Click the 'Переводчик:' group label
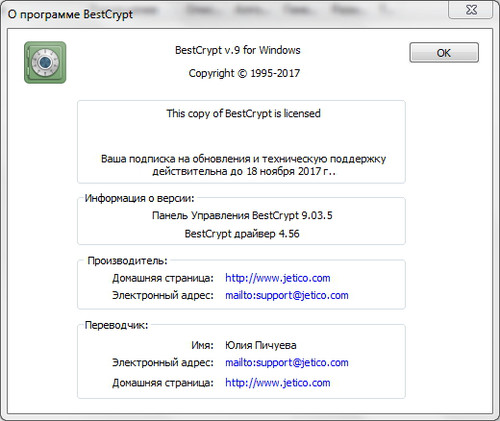 (x=116, y=325)
